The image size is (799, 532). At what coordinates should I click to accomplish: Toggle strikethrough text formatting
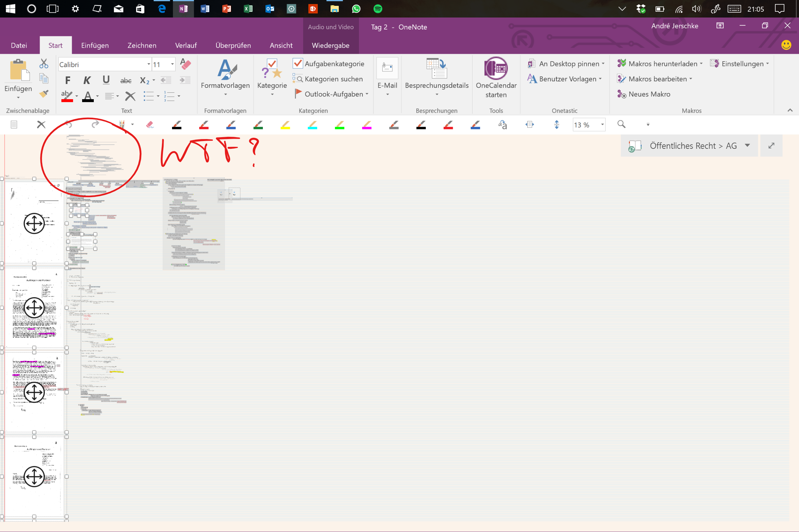tap(125, 80)
